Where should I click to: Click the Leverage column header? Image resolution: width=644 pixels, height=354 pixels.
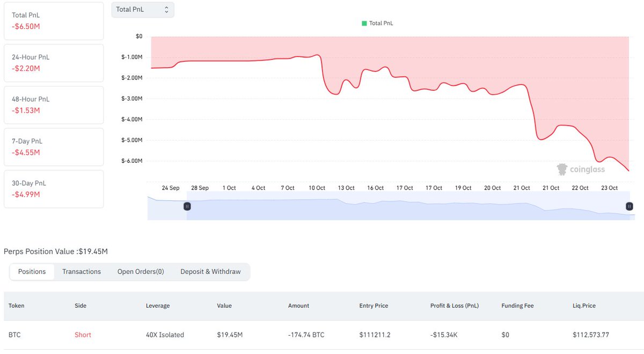coord(158,306)
